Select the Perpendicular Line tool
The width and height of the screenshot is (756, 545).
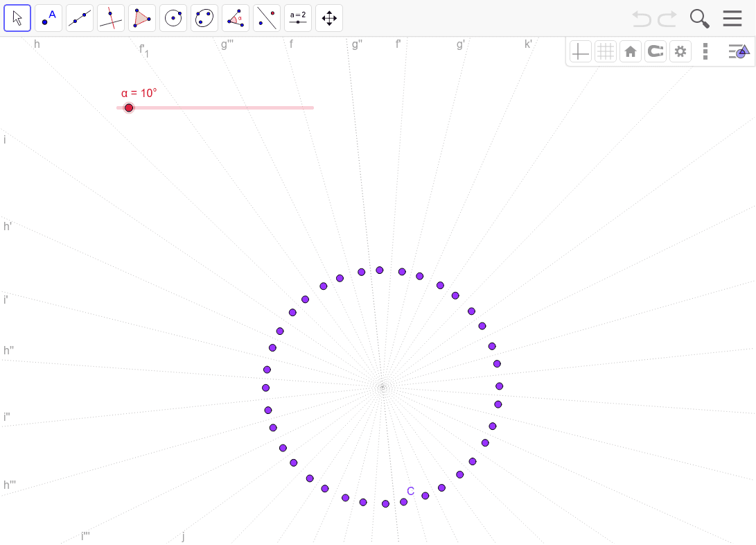(x=111, y=18)
